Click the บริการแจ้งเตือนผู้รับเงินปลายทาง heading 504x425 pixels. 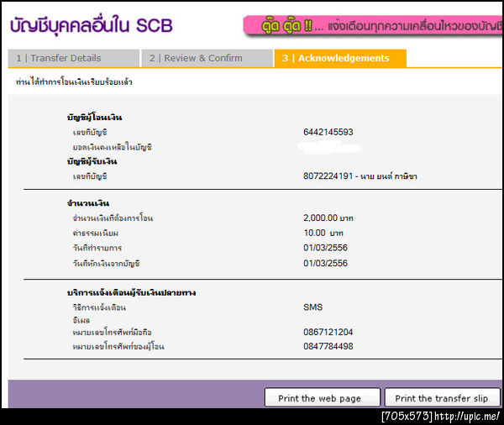132,292
